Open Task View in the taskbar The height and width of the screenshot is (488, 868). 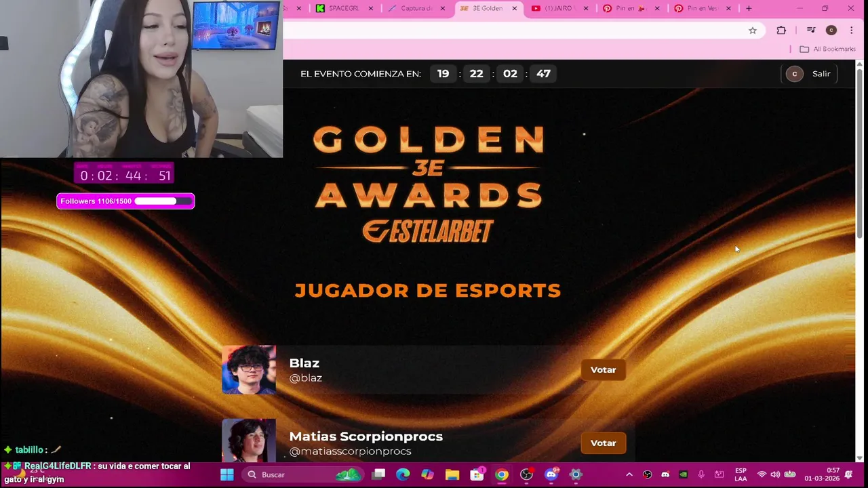pos(378,474)
